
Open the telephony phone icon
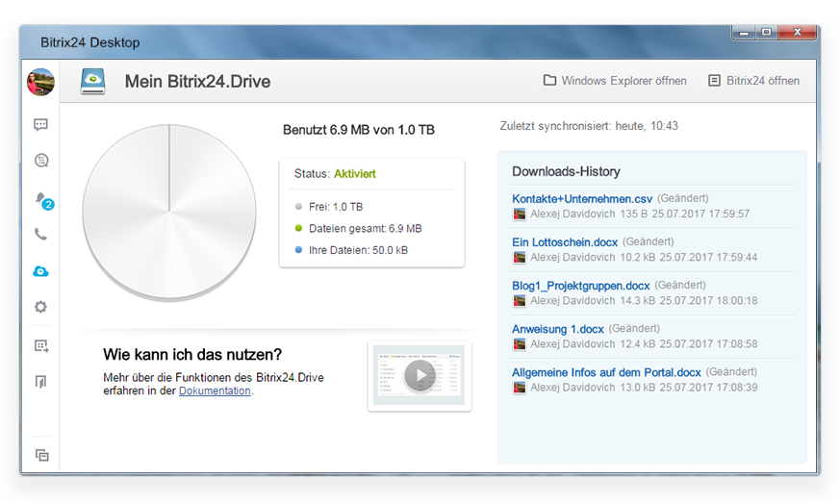pos(40,234)
